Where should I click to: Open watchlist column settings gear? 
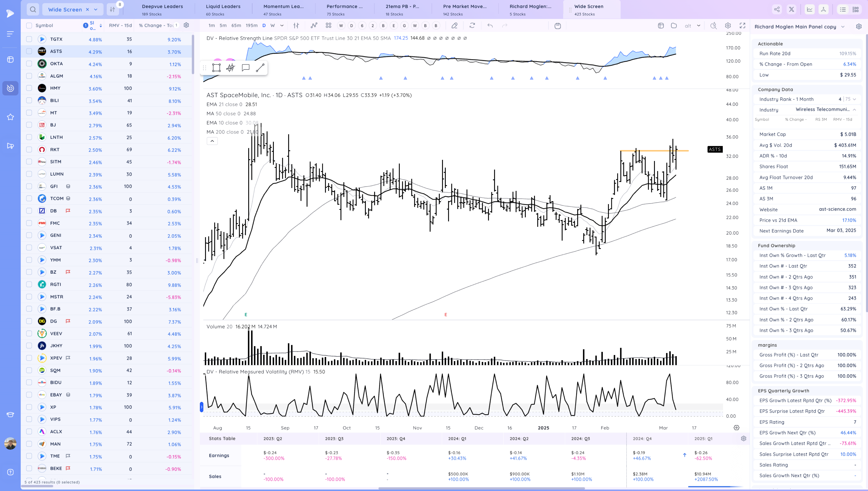(x=186, y=25)
